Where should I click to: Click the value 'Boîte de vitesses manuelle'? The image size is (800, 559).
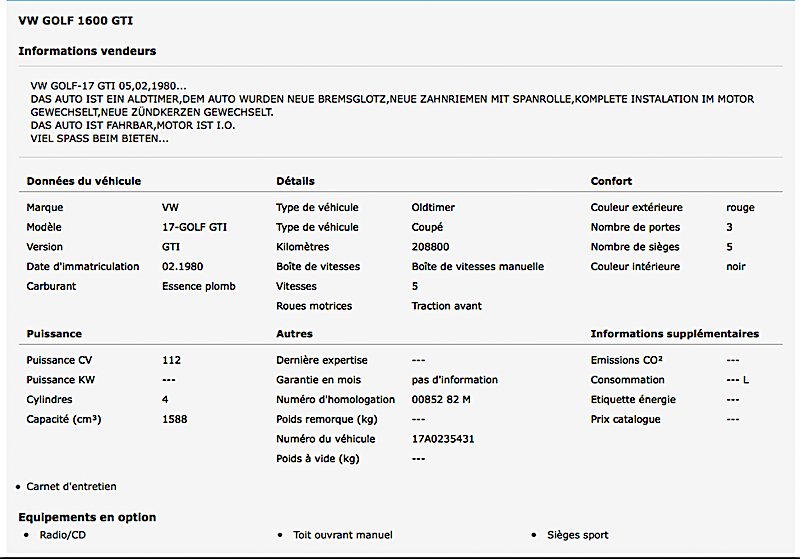click(x=478, y=267)
